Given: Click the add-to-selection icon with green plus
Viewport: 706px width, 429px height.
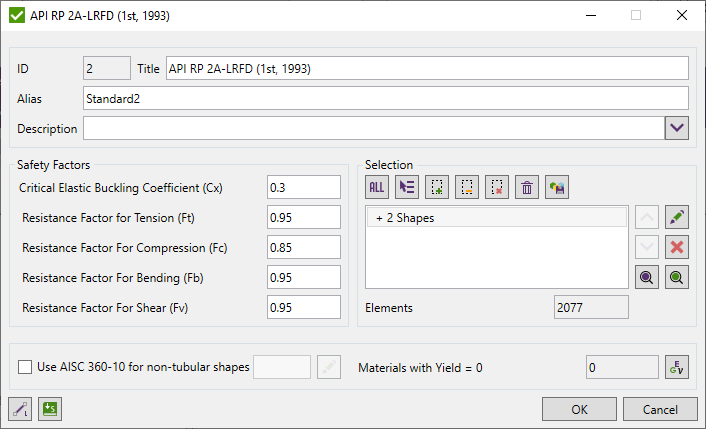Looking at the screenshot, I should [437, 186].
